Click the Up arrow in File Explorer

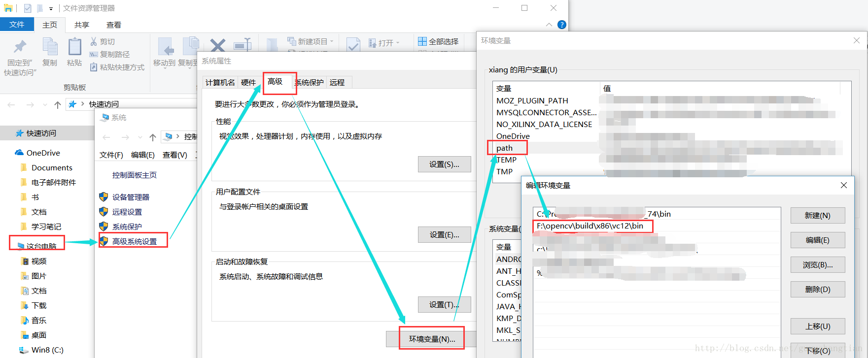point(58,104)
